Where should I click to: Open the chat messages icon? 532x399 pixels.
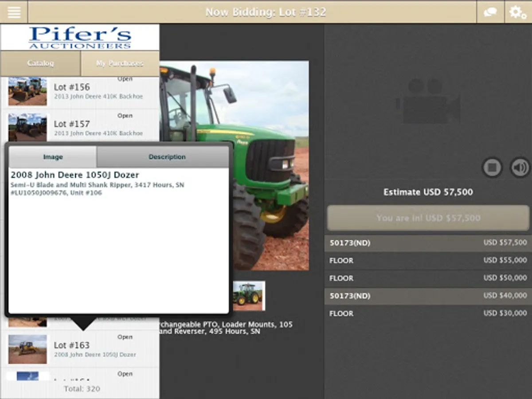coord(490,12)
